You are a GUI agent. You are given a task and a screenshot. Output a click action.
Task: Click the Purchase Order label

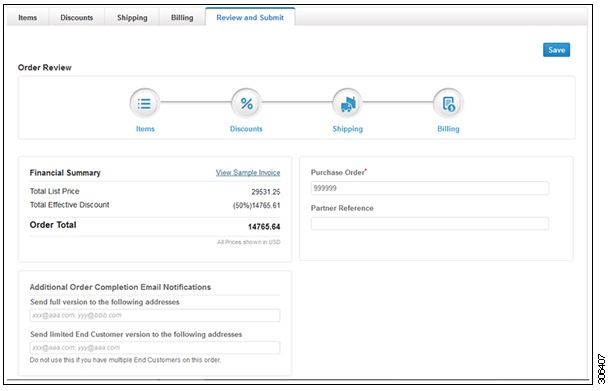[x=338, y=172]
